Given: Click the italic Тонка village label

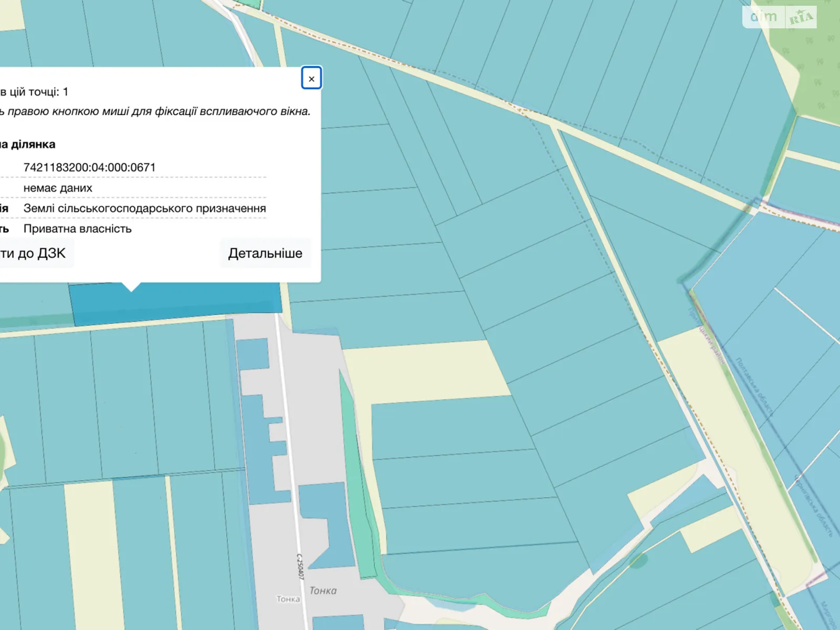Looking at the screenshot, I should coord(323,591).
